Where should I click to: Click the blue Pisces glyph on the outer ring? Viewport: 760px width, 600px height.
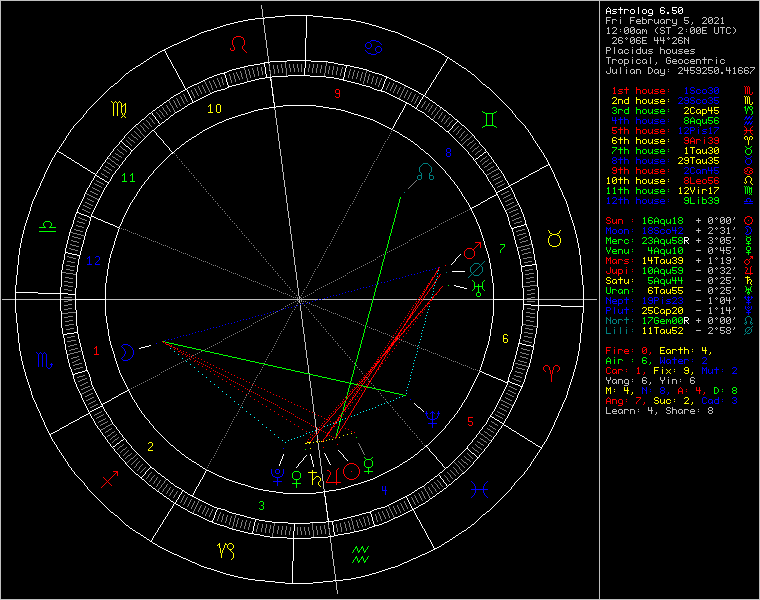[x=479, y=489]
